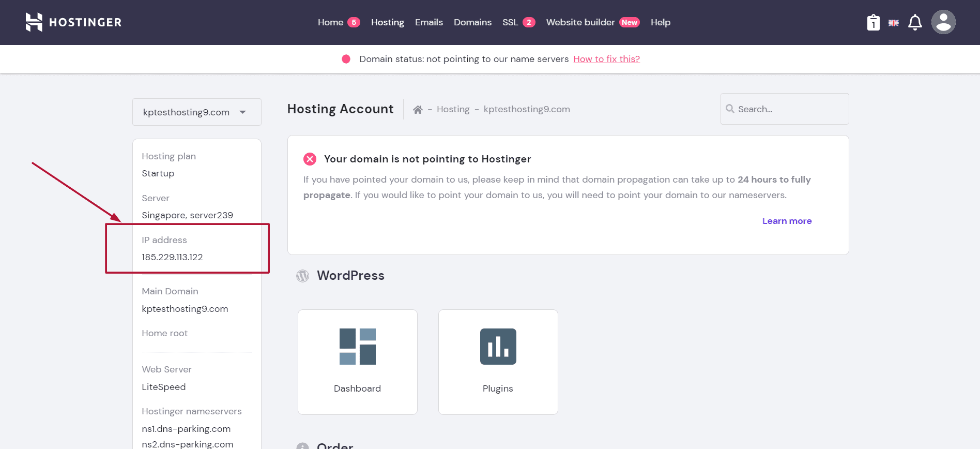Navigate to the Domains menu
Image resolution: width=980 pixels, height=449 pixels.
tap(472, 22)
